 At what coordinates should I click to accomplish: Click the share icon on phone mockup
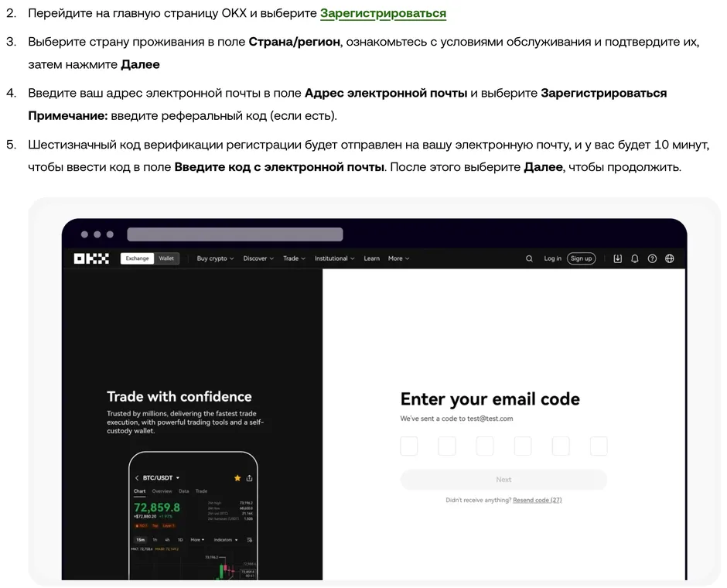tap(250, 477)
